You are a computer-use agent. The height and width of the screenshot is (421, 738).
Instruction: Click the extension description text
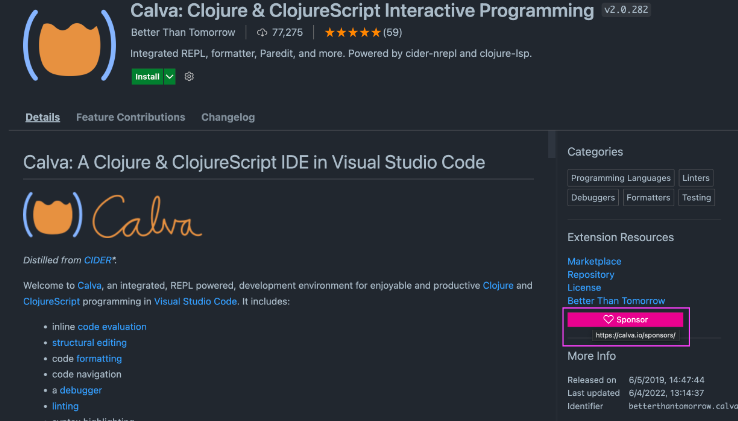click(x=331, y=54)
